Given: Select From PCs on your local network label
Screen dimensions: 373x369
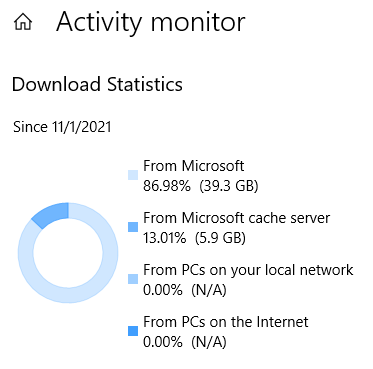Looking at the screenshot, I should click(x=248, y=270).
